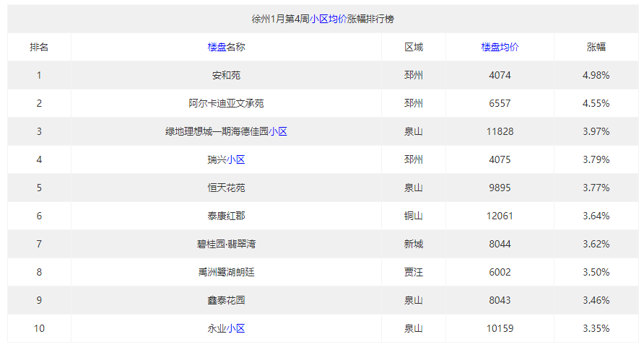Select average price 9895
The height and width of the screenshot is (347, 644).
[500, 188]
